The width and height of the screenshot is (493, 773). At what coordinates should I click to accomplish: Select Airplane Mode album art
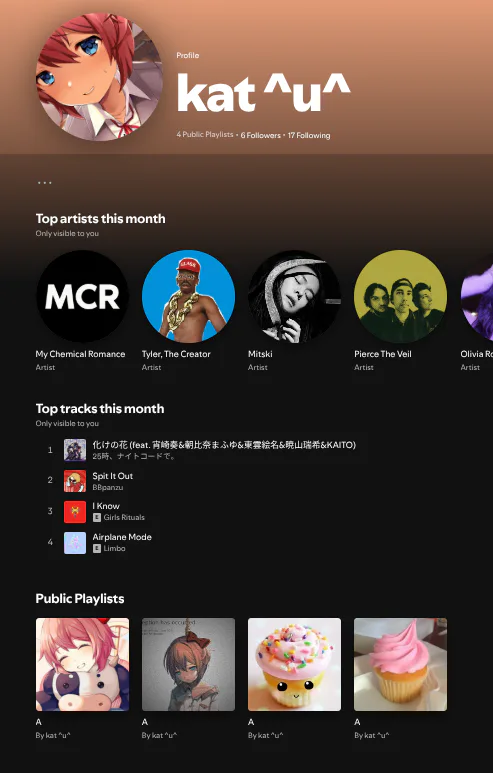75,543
